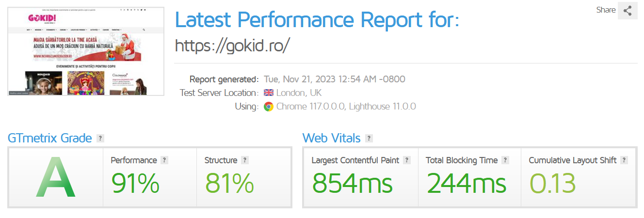Click the https://gokid.ro/ report URL
The width and height of the screenshot is (644, 218).
tap(232, 45)
